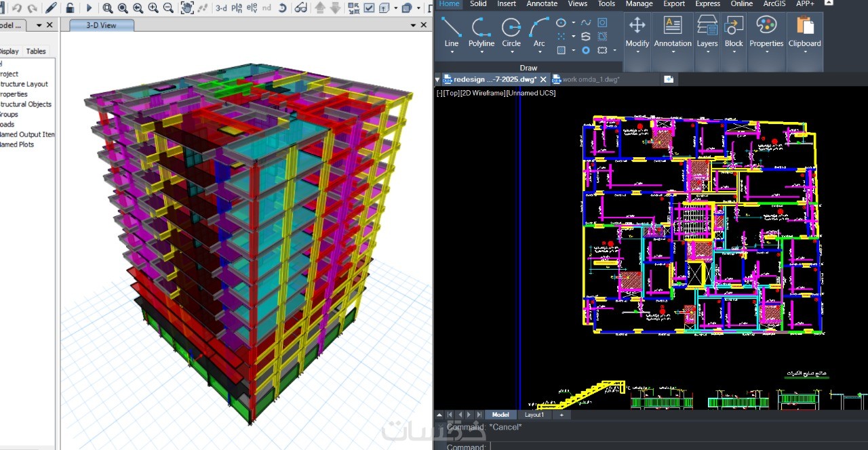Image resolution: width=868 pixels, height=450 pixels.
Task: Click the hatch pattern icon
Action: point(561,50)
